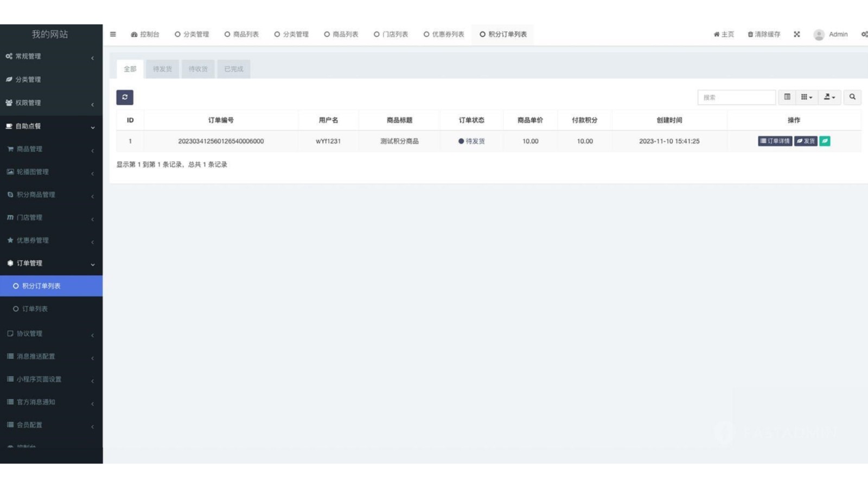Expand 优惠券管理 sidebar menu

(51, 240)
